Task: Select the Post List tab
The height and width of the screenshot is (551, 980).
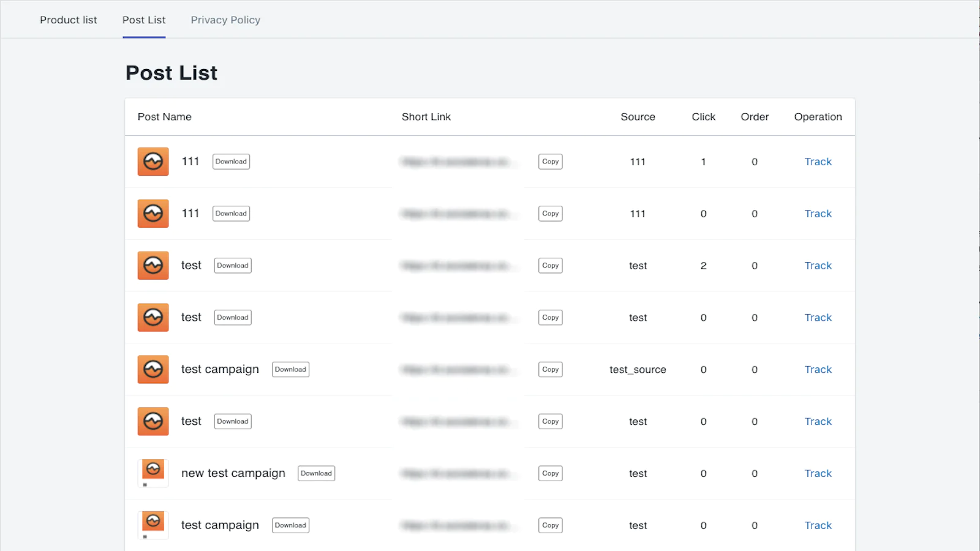Action: [x=144, y=20]
